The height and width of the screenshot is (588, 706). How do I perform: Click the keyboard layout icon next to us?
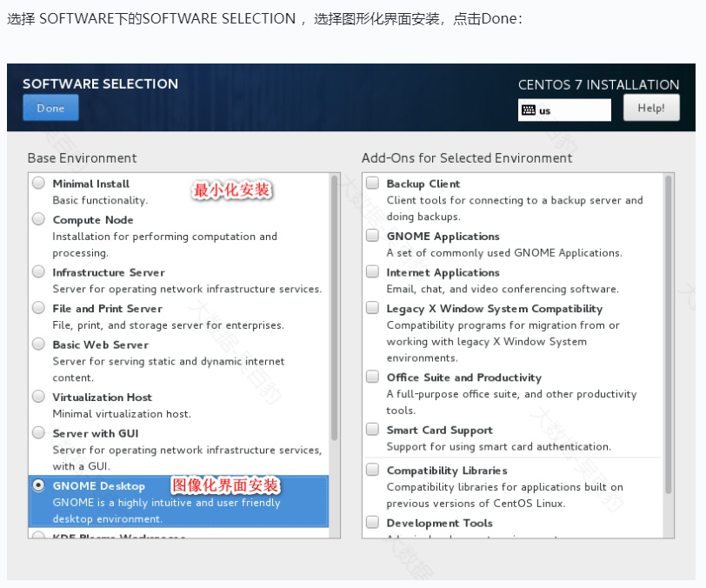528,110
